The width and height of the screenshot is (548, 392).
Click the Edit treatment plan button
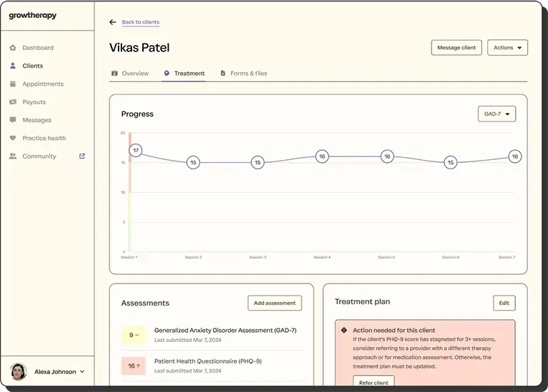coord(504,303)
